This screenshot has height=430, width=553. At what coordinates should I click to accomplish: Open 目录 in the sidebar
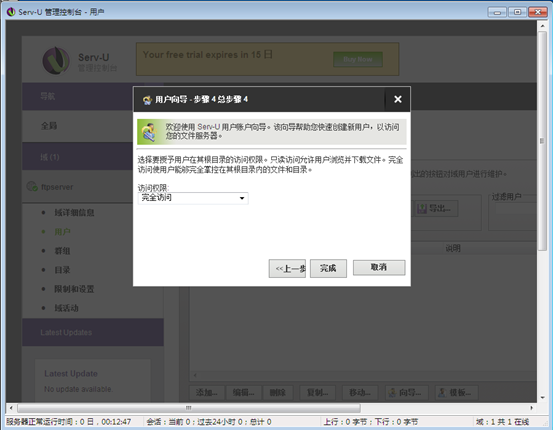(62, 270)
